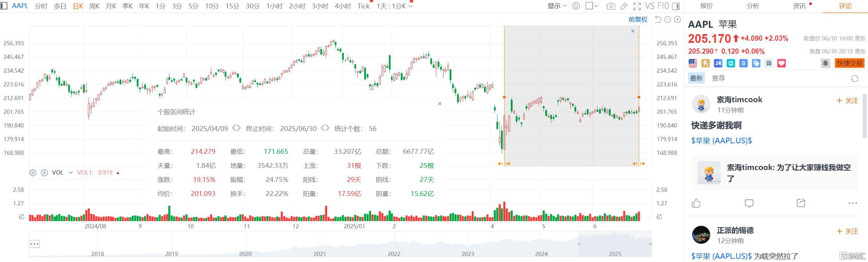Viewport: 868px width, 262px height.
Task: Click the blue price tag icon
Action: point(756,63)
